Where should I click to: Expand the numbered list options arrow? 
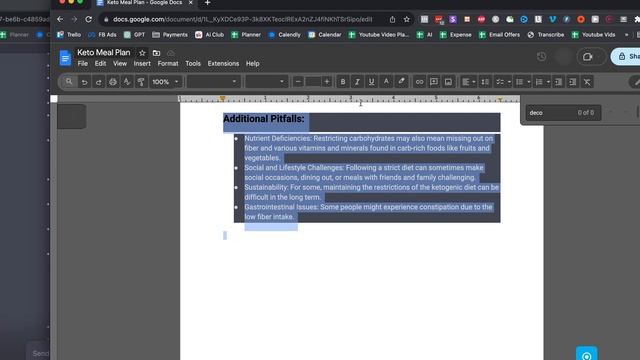click(548, 82)
